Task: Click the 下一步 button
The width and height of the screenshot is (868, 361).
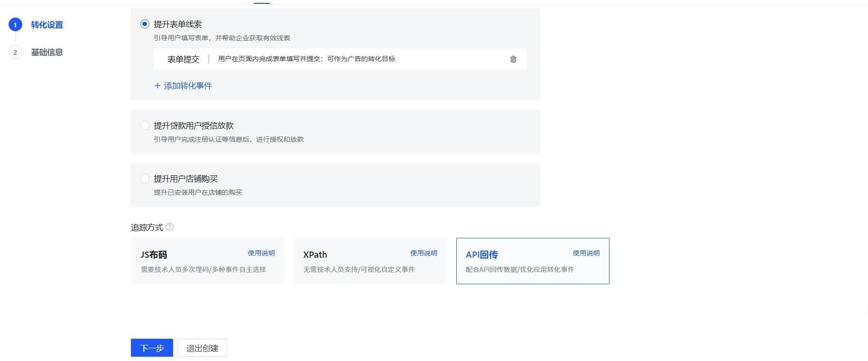Action: 152,348
